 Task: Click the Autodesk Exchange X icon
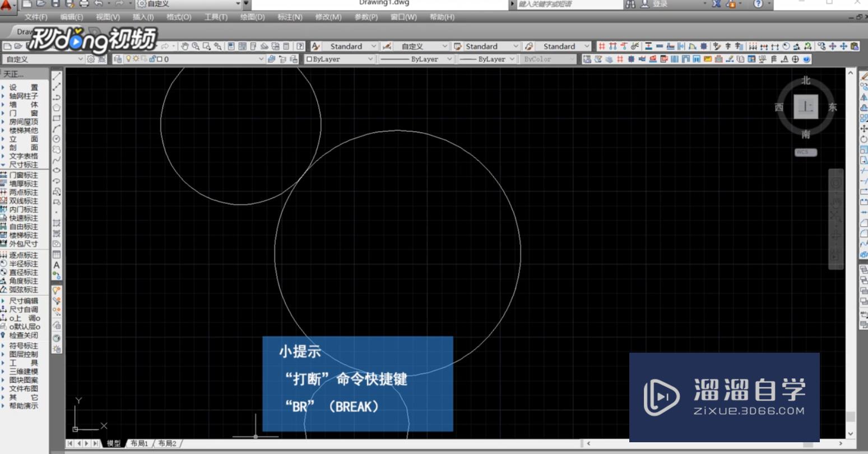pos(717,4)
